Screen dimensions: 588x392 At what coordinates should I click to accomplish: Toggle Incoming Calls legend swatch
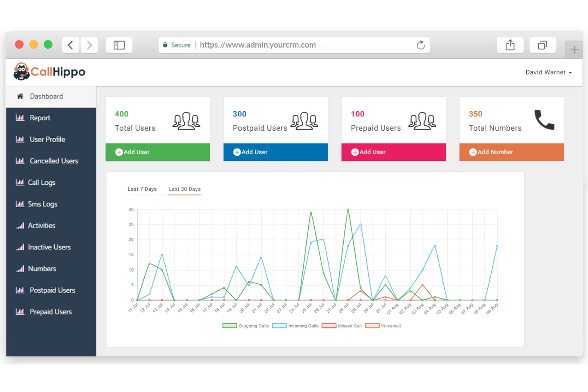pos(279,326)
